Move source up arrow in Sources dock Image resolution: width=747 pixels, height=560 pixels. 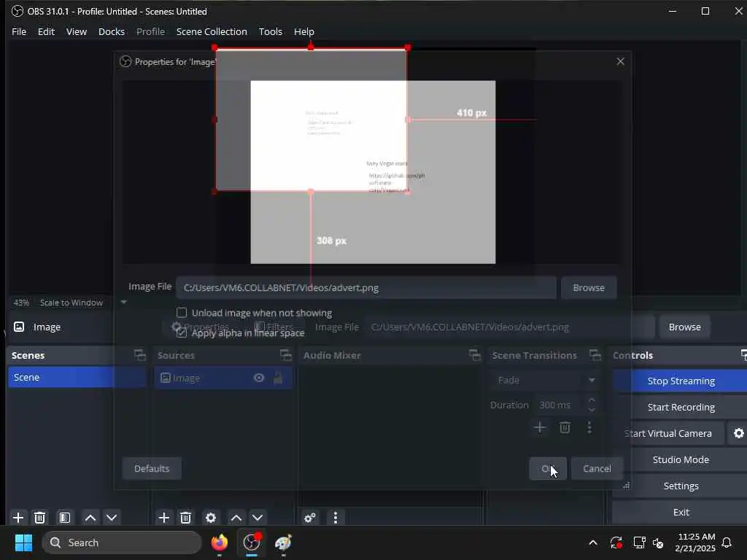(236, 517)
